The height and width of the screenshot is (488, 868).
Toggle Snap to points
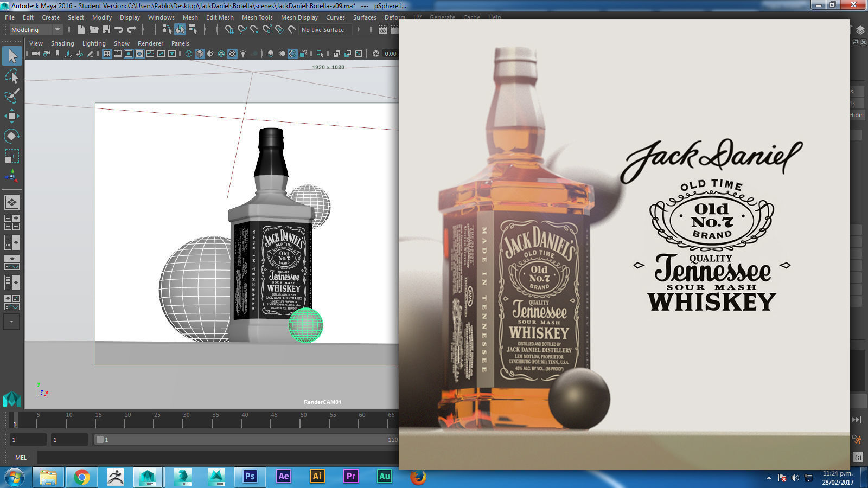[x=254, y=30]
